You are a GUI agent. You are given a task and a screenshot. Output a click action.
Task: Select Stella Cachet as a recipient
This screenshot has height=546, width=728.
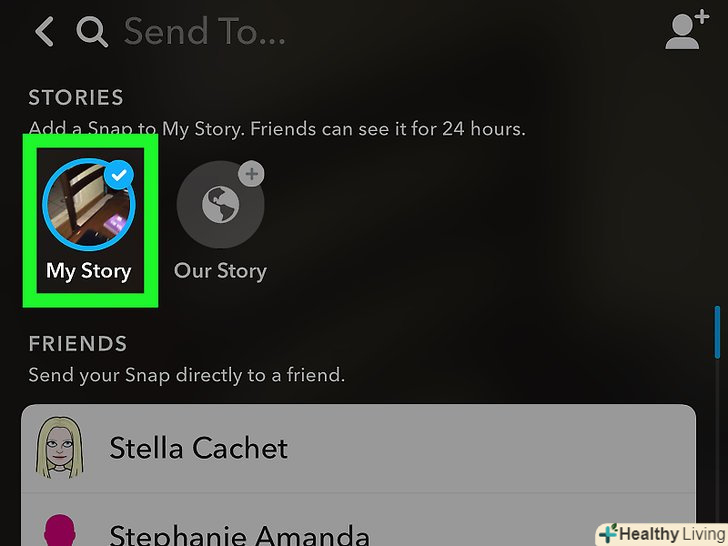click(358, 448)
